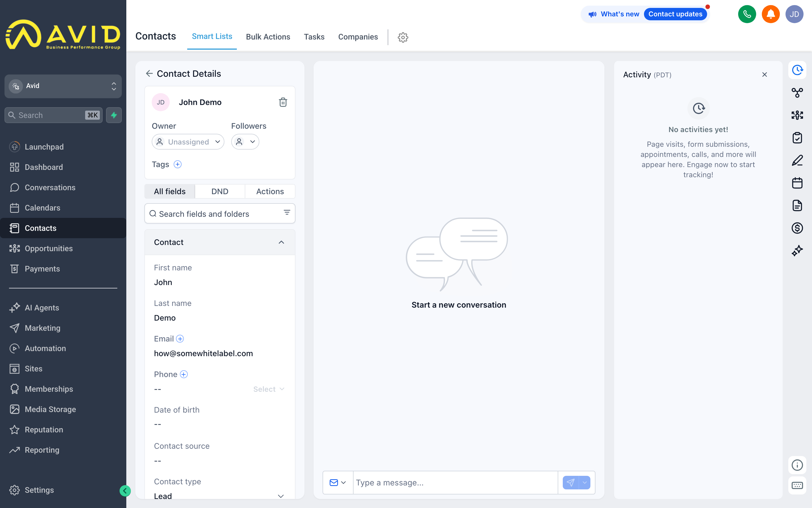Image resolution: width=812 pixels, height=508 pixels.
Task: Open AI sparkle icon in right rail
Action: 797,251
